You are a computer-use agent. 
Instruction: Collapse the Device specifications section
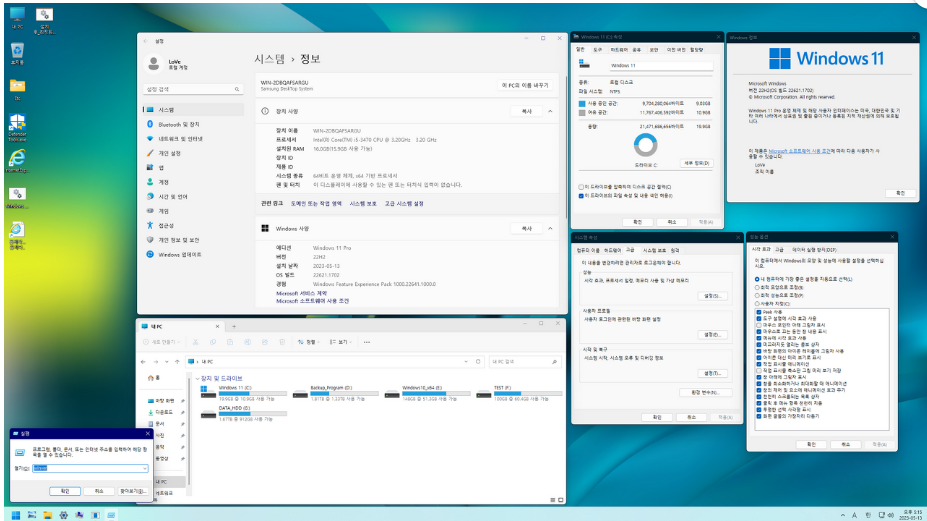[550, 111]
